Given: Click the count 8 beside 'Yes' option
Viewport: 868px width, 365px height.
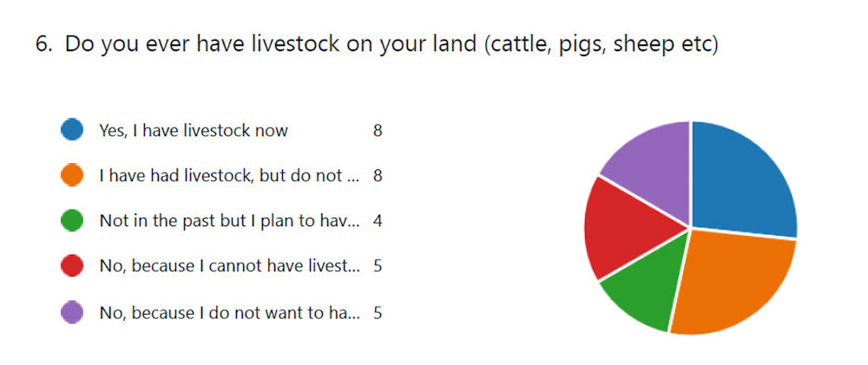Looking at the screenshot, I should click(378, 131).
